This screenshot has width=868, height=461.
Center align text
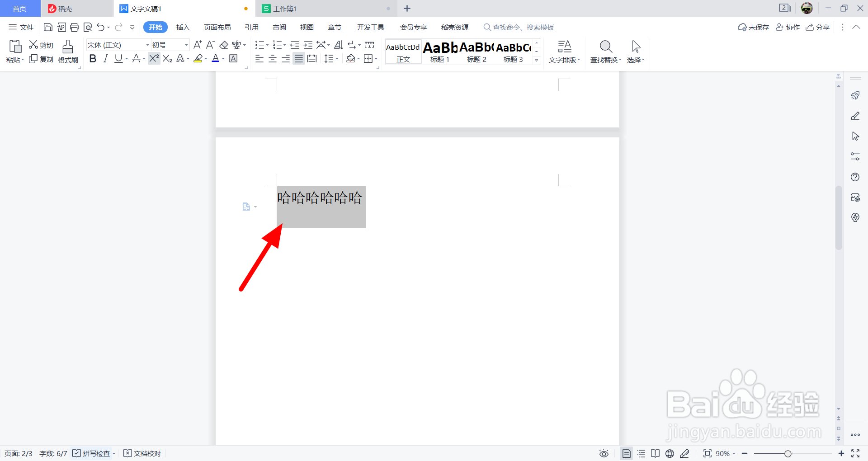[x=273, y=58]
